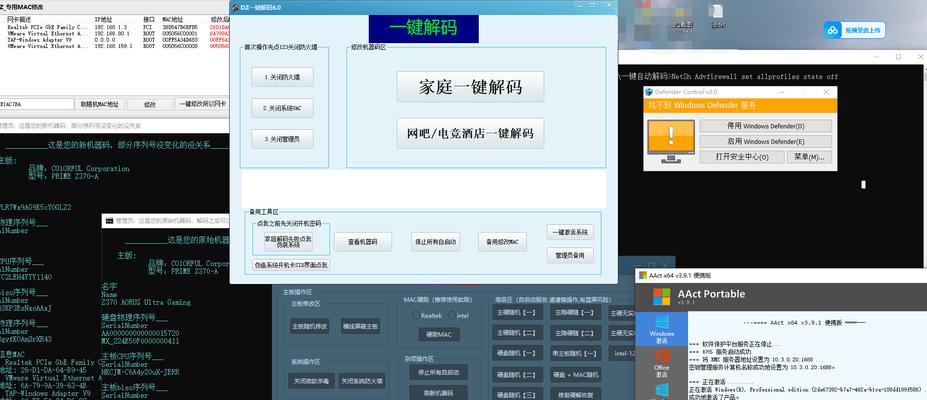This screenshot has width=927, height=400.
Task: Click 网吧/电竞酒店一键解码 button
Action: click(470, 133)
